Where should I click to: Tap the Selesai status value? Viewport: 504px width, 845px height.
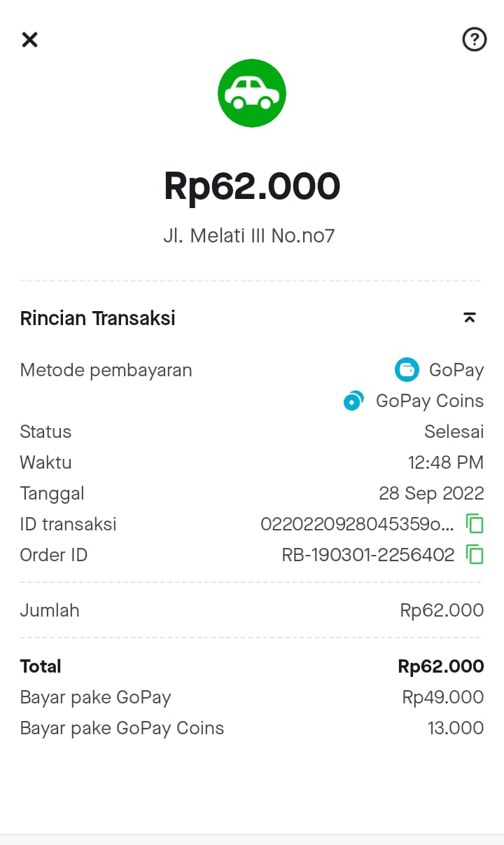point(454,432)
